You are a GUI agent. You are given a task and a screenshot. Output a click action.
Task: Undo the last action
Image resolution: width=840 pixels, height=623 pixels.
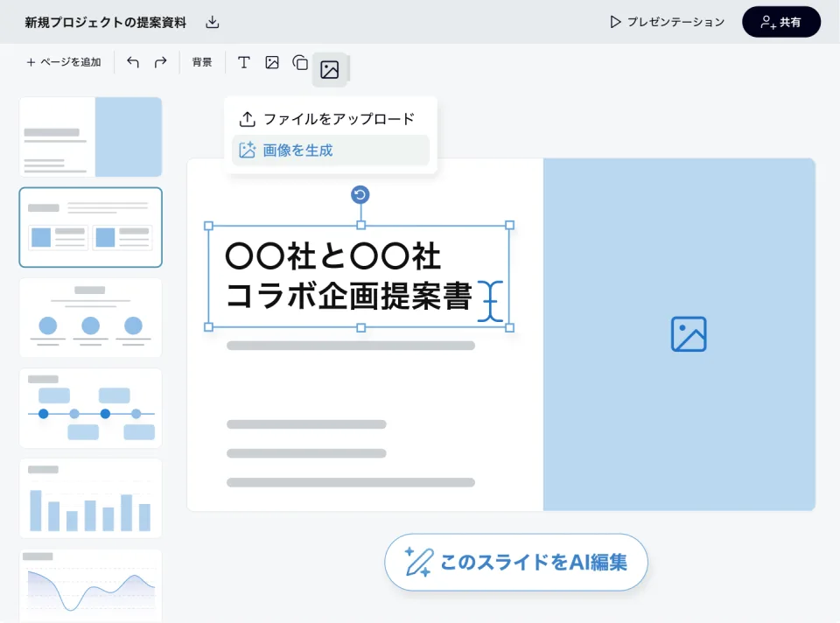133,62
